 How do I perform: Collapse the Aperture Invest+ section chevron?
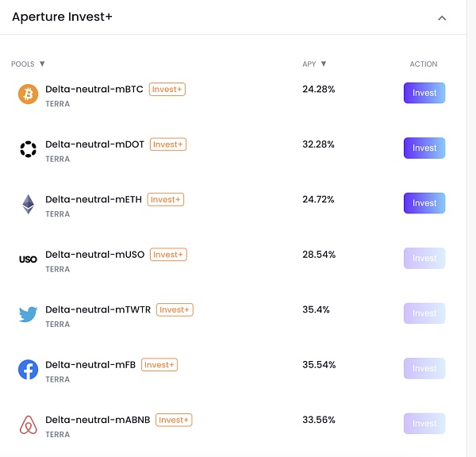[442, 18]
